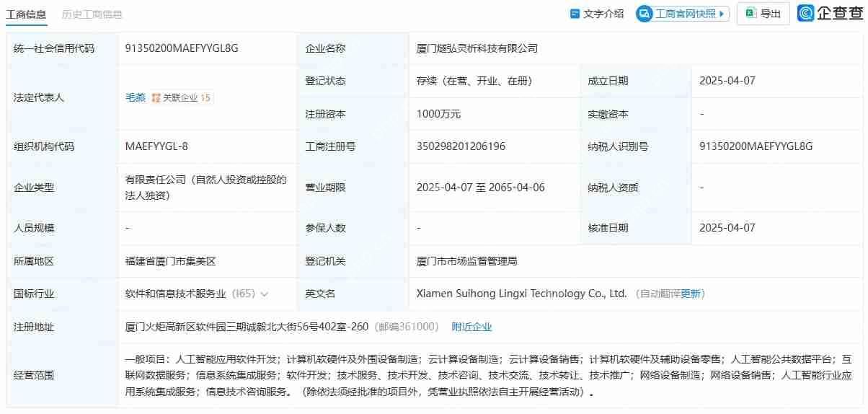868x414 pixels.
Task: Open 附近企业 nearby companies link
Action: click(471, 327)
